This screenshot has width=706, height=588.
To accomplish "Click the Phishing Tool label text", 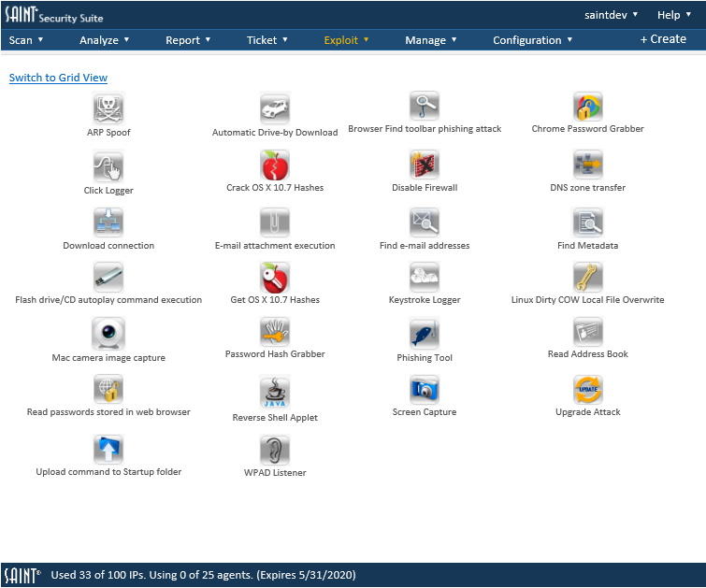I will coord(425,357).
